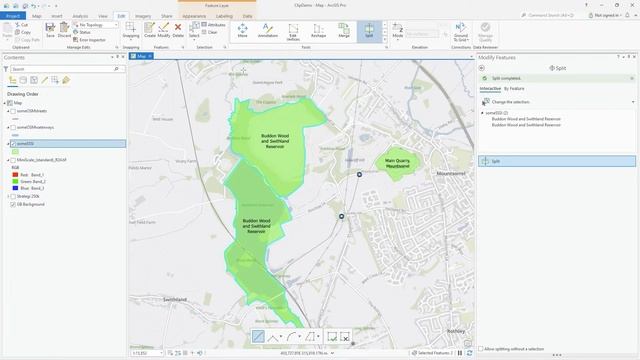Screen dimensions: 640x360
Task: Select the Move tool
Action: pyautogui.click(x=242, y=31)
